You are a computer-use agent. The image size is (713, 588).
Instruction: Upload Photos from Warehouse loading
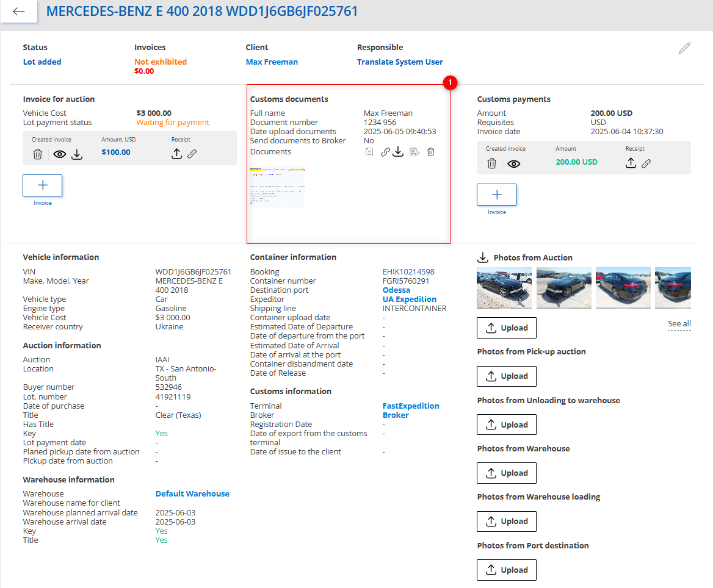[x=507, y=521]
